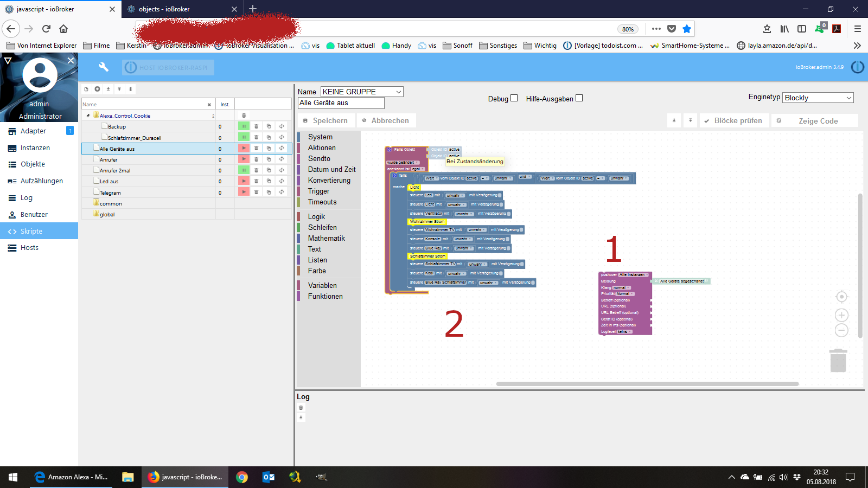Open Aufzählungen in the sidebar menu
Viewport: 868px width, 488px height.
click(39, 181)
